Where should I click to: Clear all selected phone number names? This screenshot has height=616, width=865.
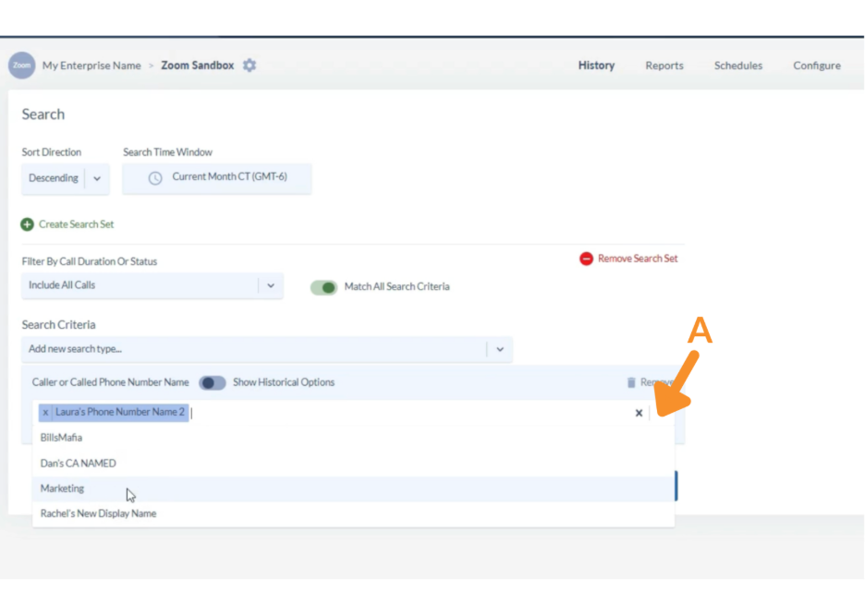(x=639, y=413)
